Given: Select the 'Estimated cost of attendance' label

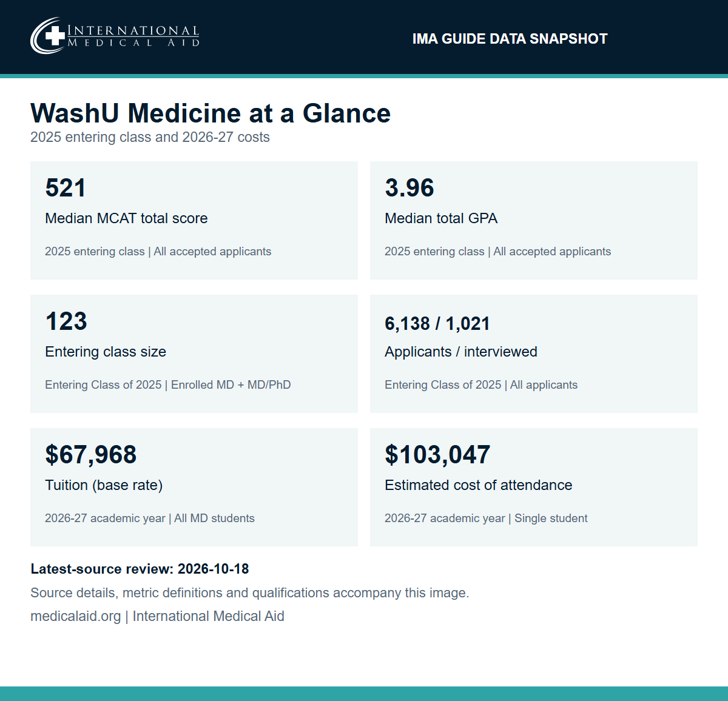Looking at the screenshot, I should pos(479,485).
